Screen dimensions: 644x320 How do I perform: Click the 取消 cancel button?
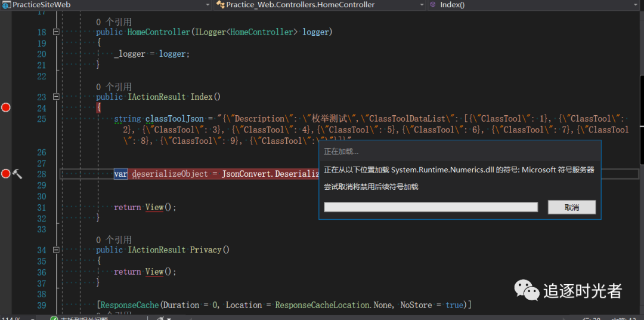[x=572, y=207]
